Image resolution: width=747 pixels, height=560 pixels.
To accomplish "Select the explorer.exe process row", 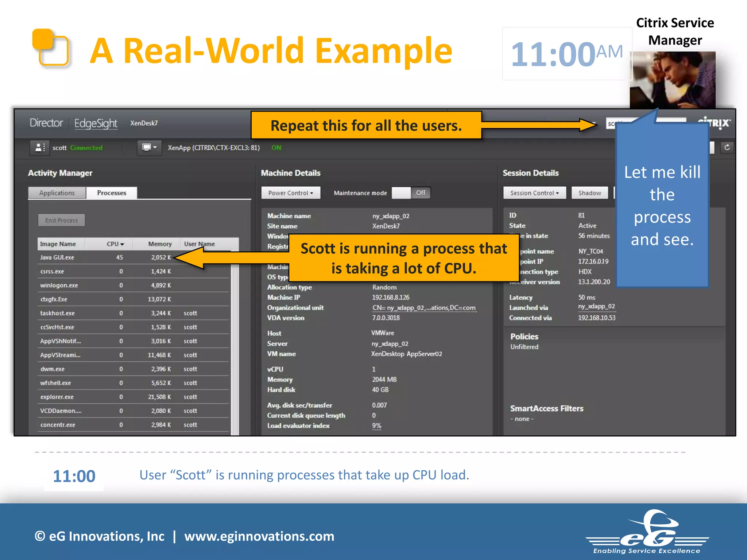I will [x=133, y=397].
